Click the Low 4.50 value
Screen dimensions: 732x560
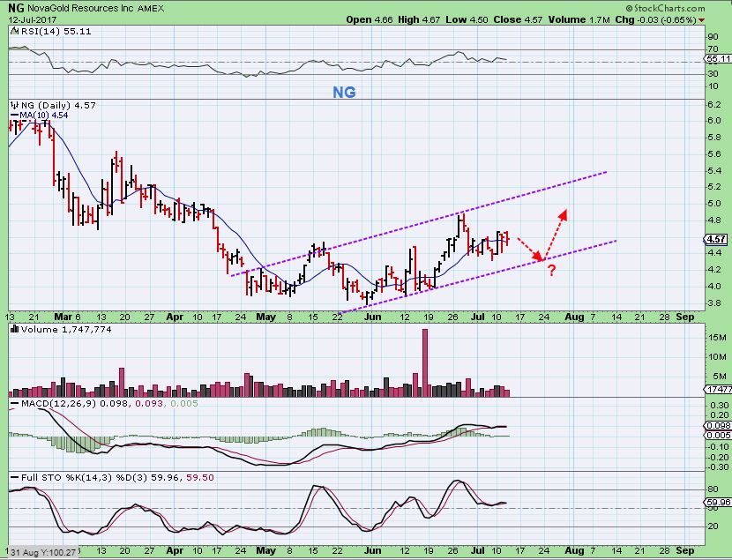pos(467,19)
